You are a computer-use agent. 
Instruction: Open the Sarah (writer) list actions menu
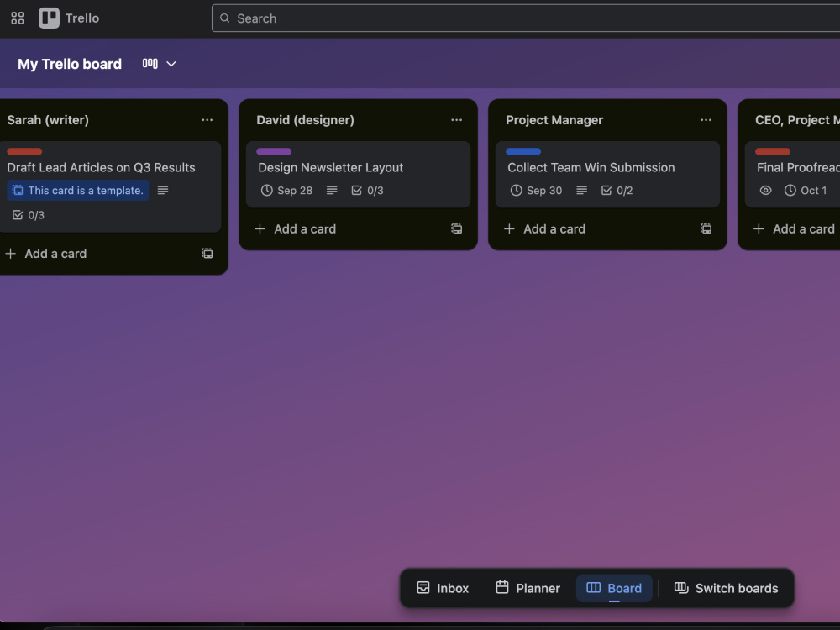(x=207, y=120)
